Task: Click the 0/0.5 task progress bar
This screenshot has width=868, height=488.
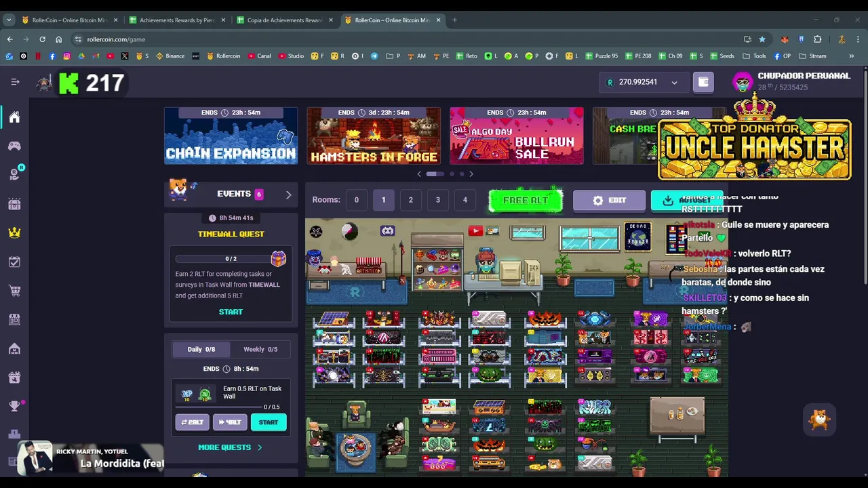Action: pos(218,407)
